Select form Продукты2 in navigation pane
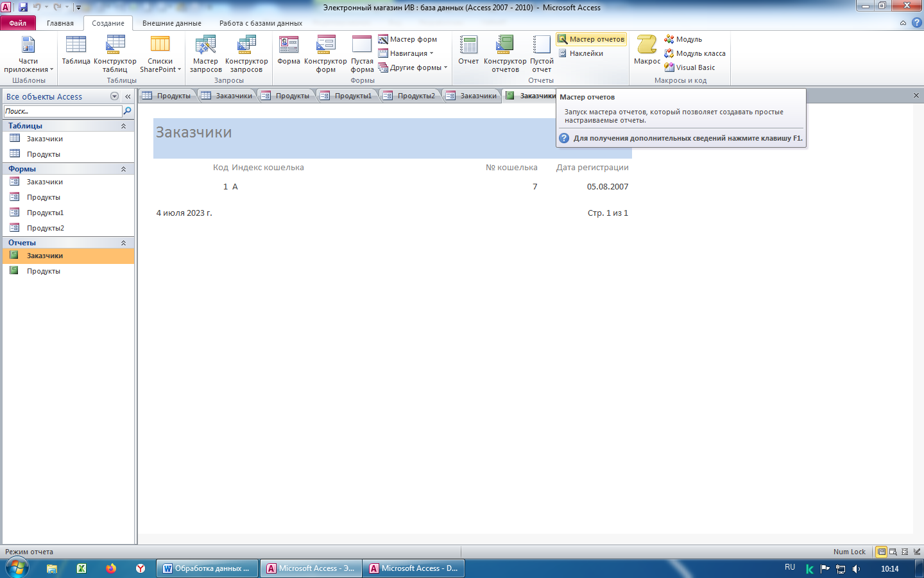This screenshot has width=924, height=578. pyautogui.click(x=68, y=228)
